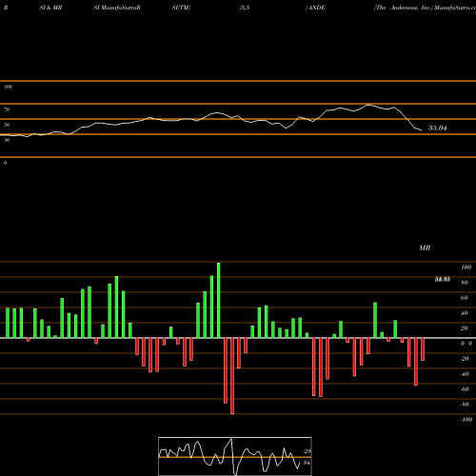Click the '(5,5' parameter text in header

[x=245, y=8]
